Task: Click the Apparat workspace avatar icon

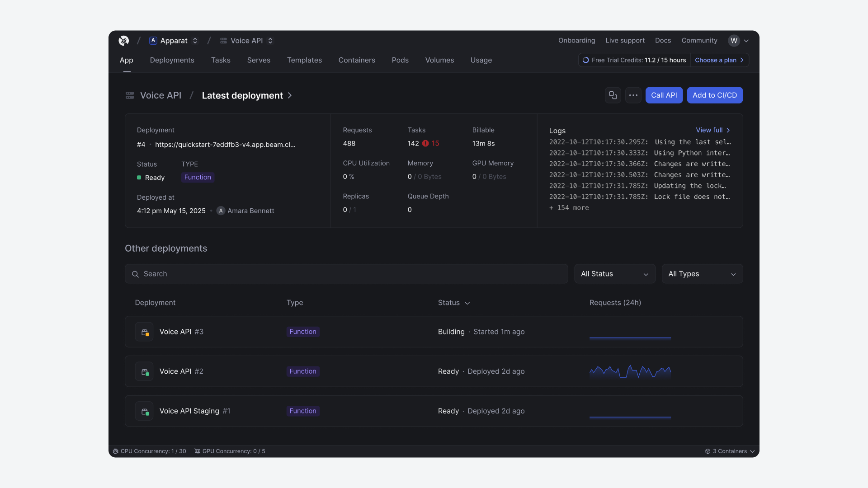Action: (x=153, y=41)
